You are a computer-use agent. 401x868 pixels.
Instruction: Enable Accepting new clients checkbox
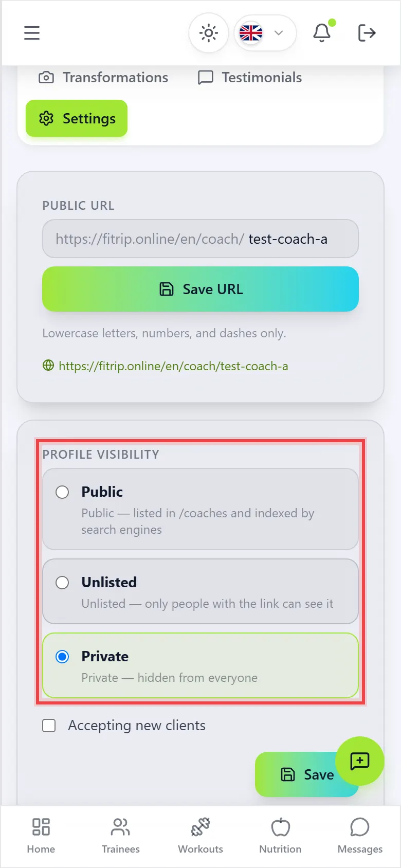pos(49,726)
